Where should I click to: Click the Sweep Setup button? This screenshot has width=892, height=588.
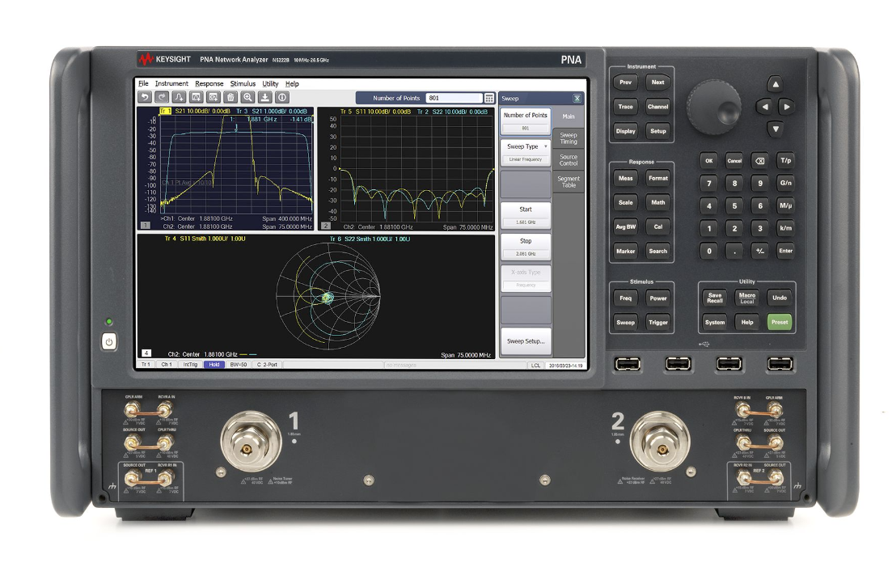(526, 339)
